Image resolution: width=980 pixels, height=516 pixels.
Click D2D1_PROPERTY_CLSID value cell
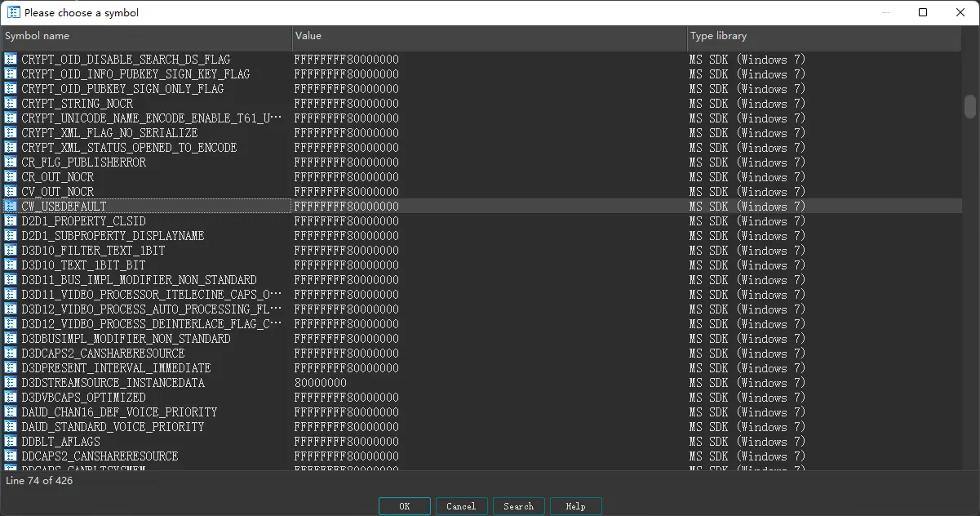point(347,221)
